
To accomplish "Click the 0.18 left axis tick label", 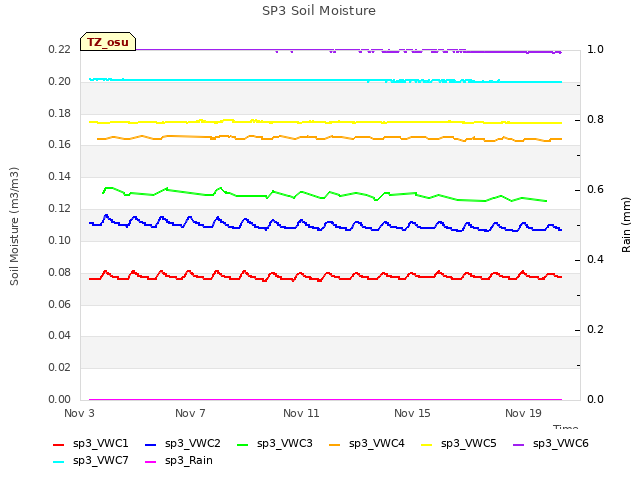I will click(60, 113).
